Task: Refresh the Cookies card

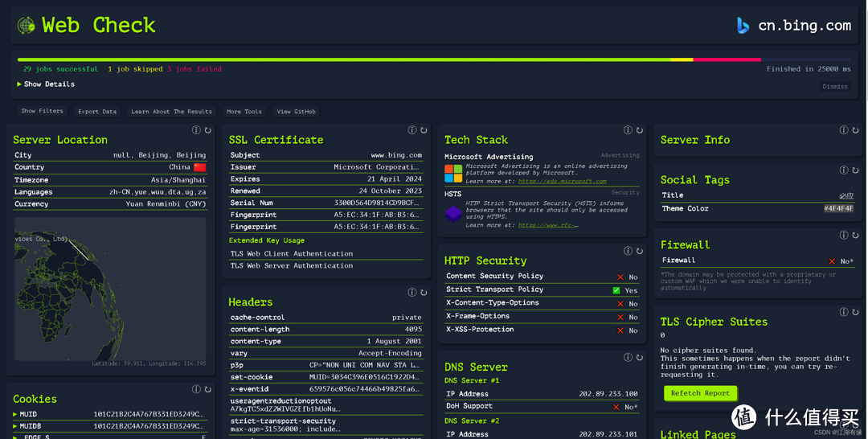Action: [x=208, y=389]
